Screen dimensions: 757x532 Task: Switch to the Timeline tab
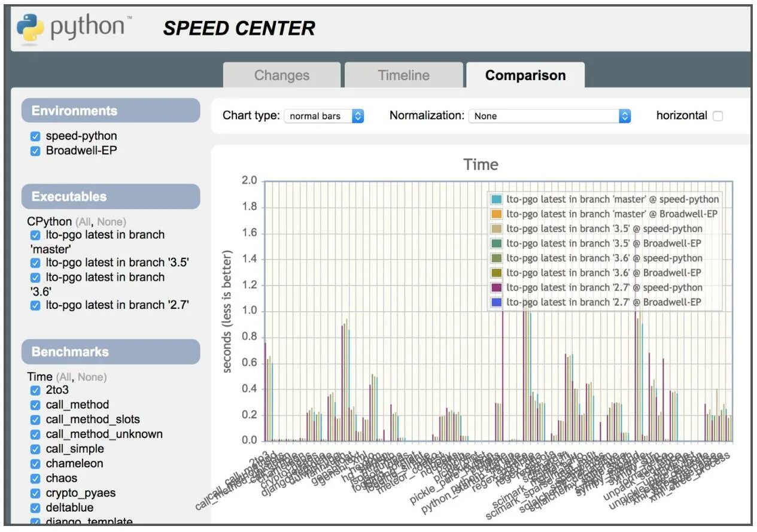404,75
